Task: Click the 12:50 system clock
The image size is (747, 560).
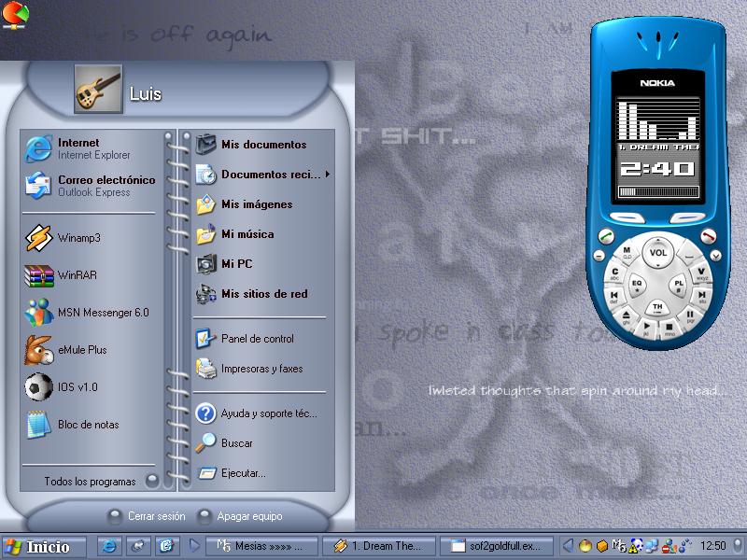Action: pyautogui.click(x=712, y=546)
